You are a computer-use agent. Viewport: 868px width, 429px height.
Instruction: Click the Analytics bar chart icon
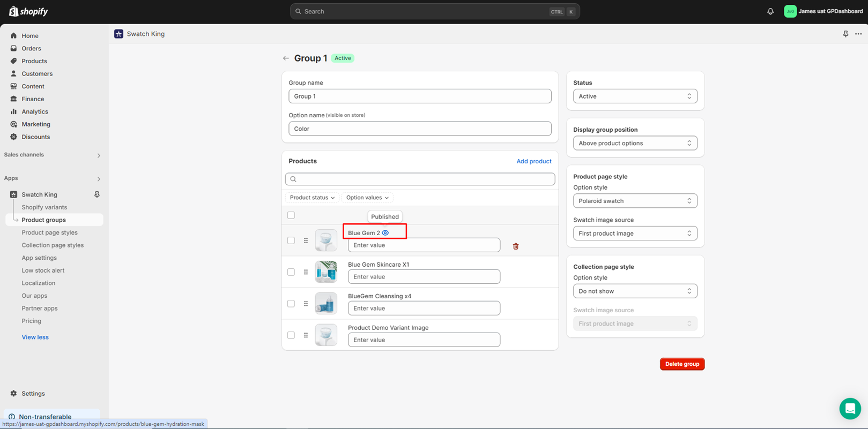pyautogui.click(x=13, y=111)
